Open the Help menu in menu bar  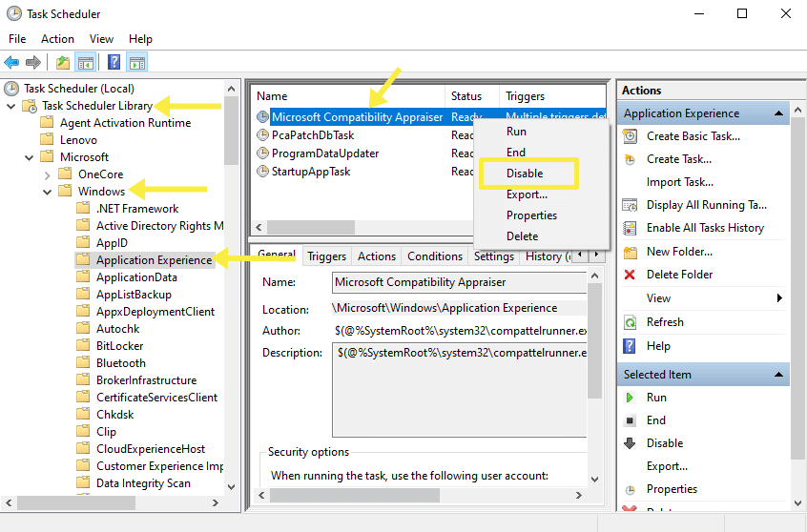coord(140,39)
